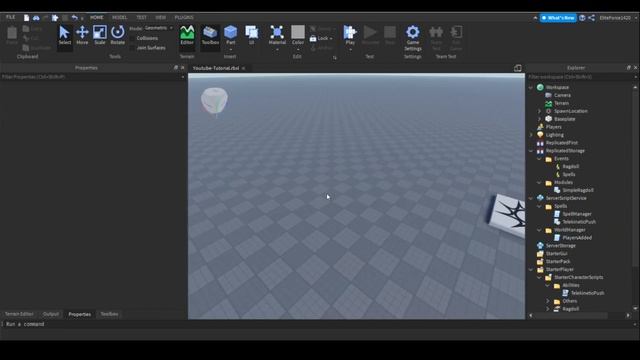The width and height of the screenshot is (640, 360).
Task: Click the Color swatch in Edit group
Action: pos(298,32)
